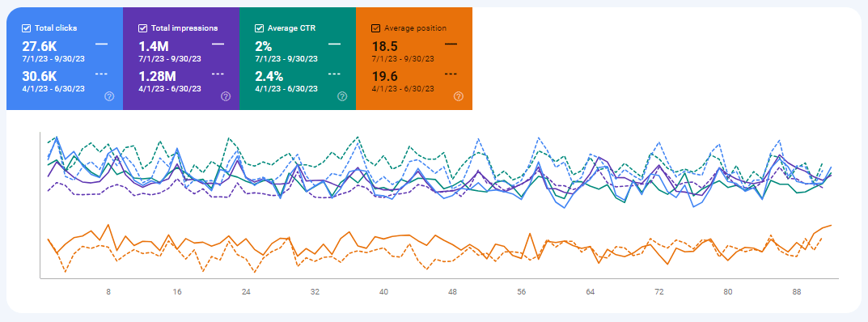
Task: Click the solid line legend beside 2%
Action: click(x=334, y=43)
